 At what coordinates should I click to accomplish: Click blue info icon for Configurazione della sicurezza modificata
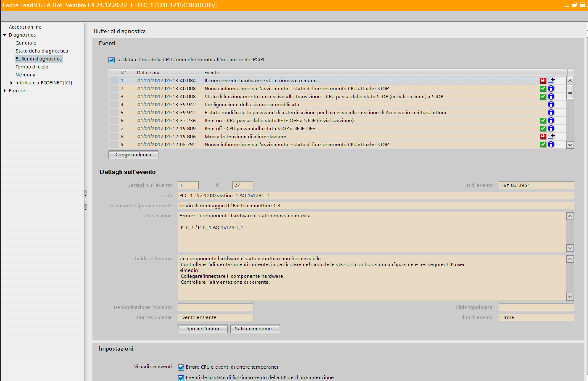tap(551, 104)
